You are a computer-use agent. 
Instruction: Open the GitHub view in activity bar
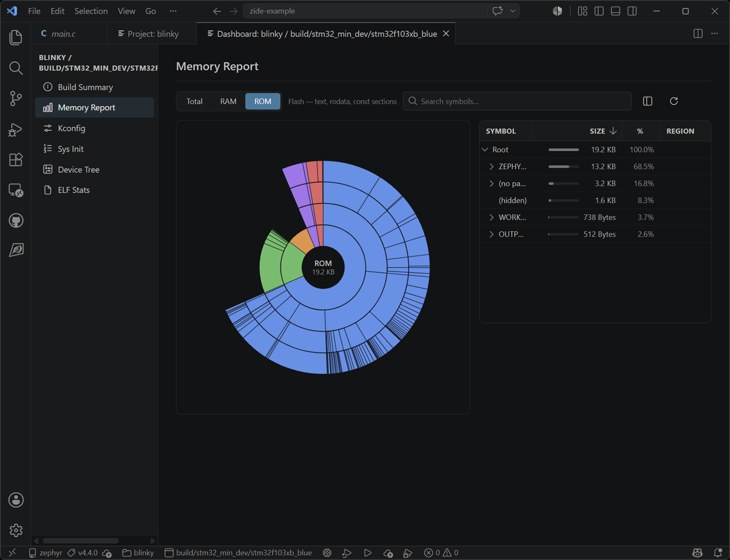click(x=16, y=221)
